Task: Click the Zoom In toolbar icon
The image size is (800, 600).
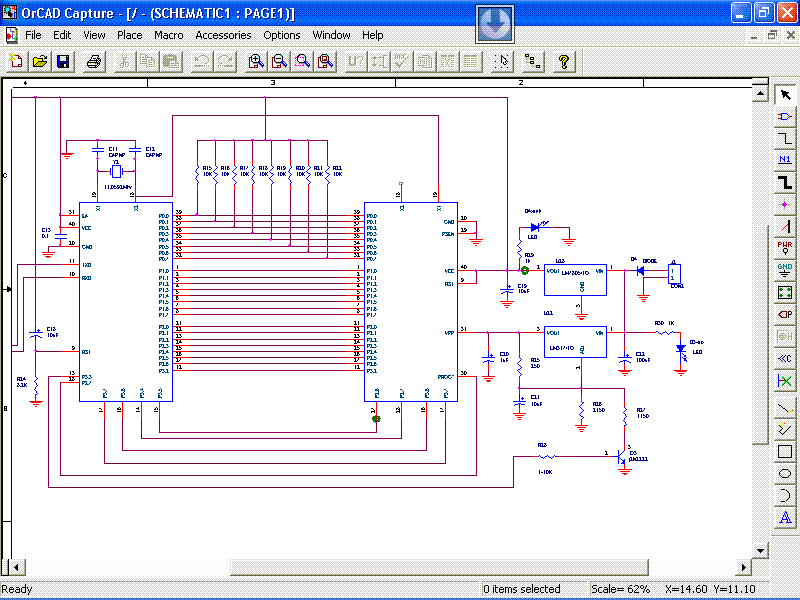Action: click(256, 61)
